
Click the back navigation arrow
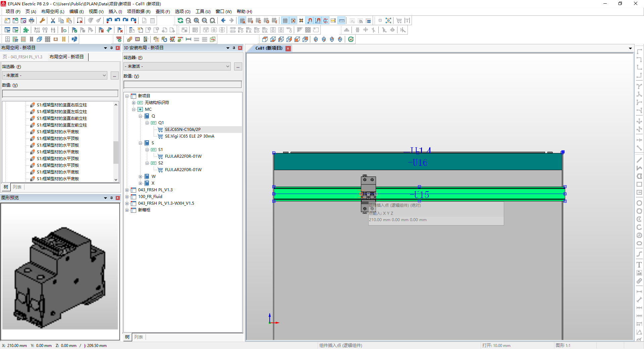pyautogui.click(x=223, y=20)
